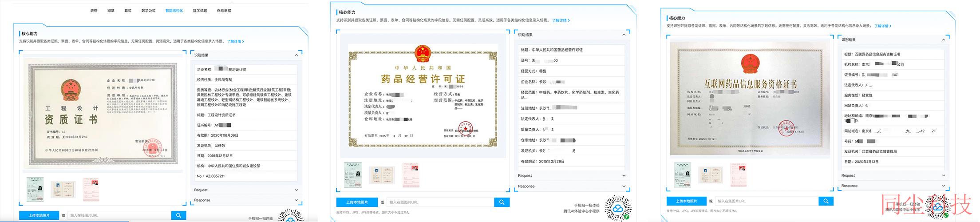This screenshot has width=980, height=222.
Task: Click result row 经济性质: 全民所有制
Action: [246, 80]
